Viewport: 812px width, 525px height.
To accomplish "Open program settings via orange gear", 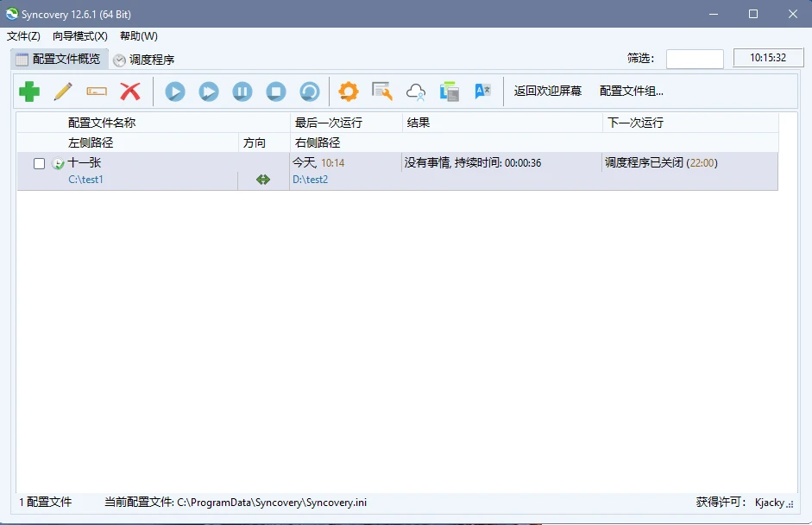I will 349,92.
